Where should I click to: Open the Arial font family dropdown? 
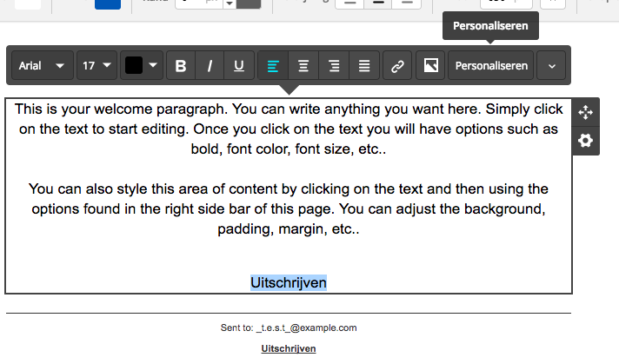coord(42,66)
